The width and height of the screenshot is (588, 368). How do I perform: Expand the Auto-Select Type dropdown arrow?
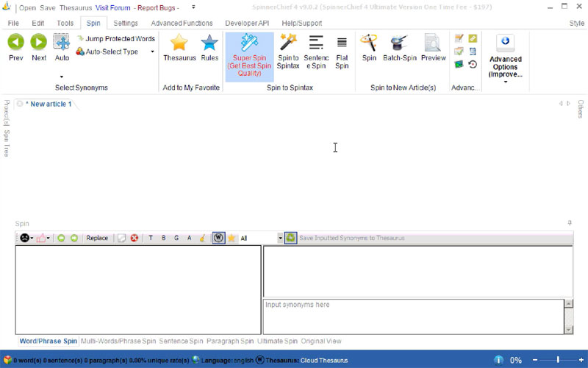coord(152,52)
